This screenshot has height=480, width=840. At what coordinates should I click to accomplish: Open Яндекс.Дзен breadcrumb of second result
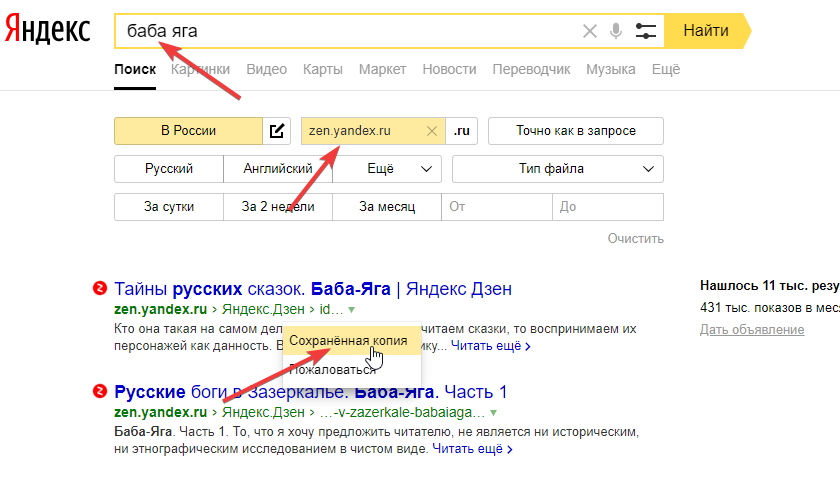[x=263, y=412]
